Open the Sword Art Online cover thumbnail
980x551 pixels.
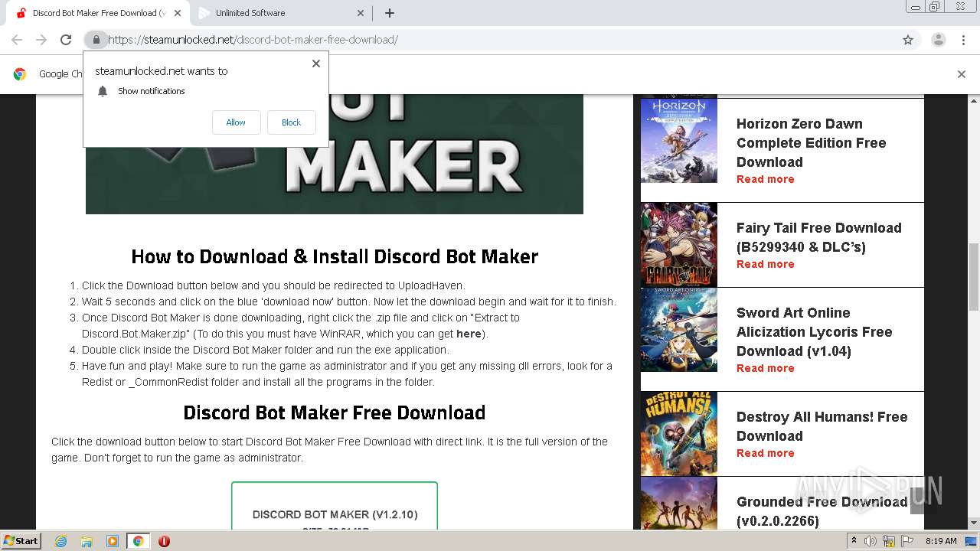(679, 330)
